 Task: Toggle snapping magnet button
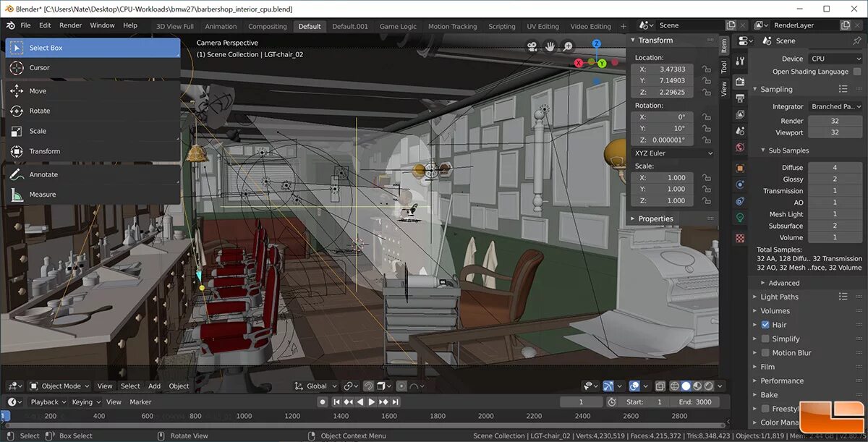tap(369, 386)
